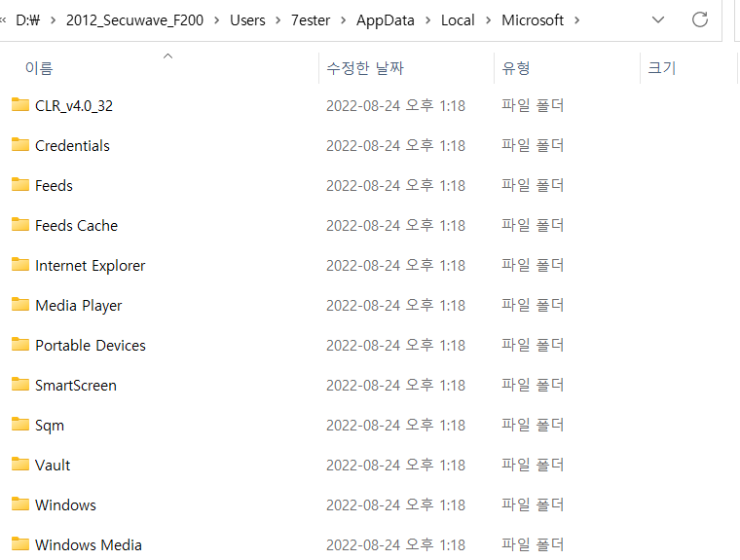Screen dimensions: 740x560
Task: Click the CLR_v4.0_32 folder icon
Action: (20, 104)
